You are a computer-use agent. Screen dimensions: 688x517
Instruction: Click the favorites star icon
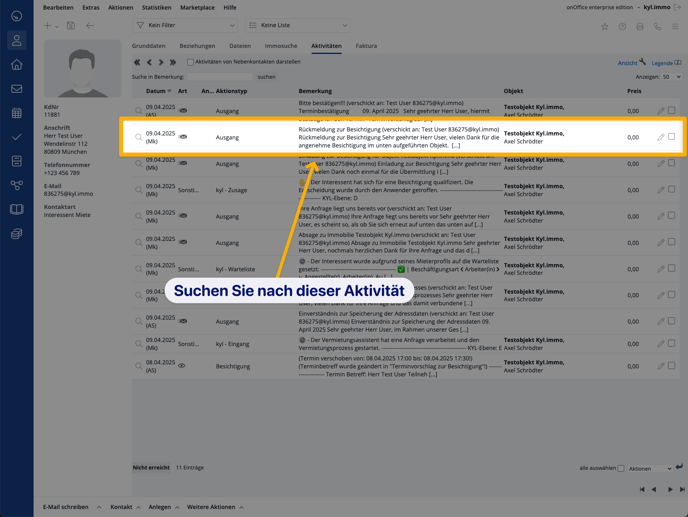(605, 27)
